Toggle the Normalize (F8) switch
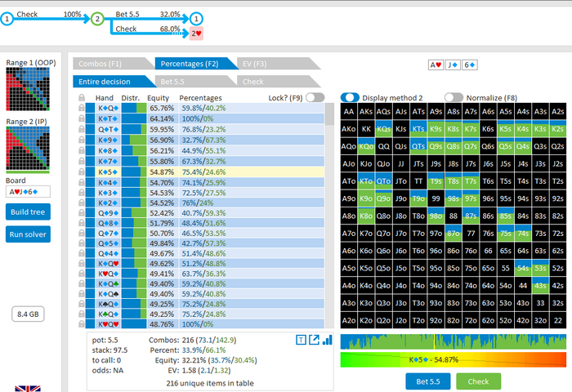 tap(454, 97)
